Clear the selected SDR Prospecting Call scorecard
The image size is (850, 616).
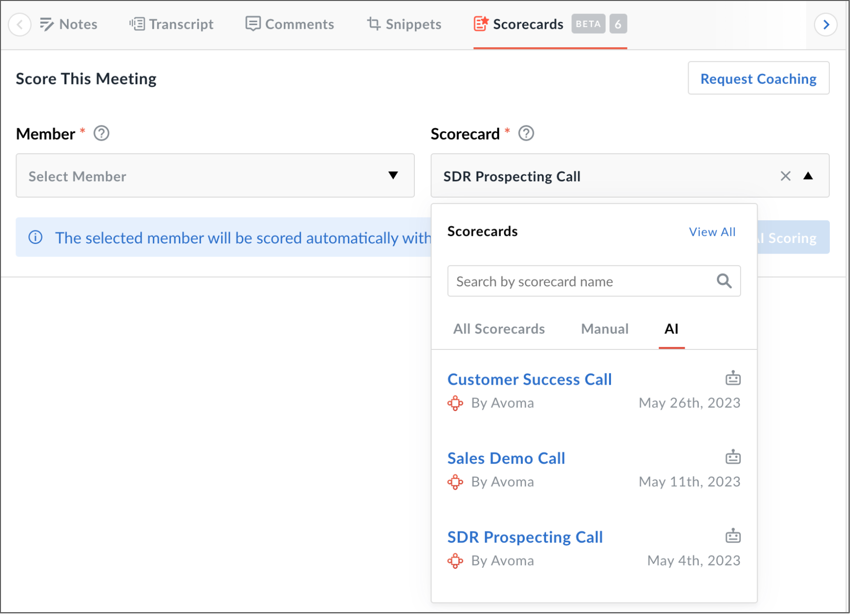(x=785, y=176)
